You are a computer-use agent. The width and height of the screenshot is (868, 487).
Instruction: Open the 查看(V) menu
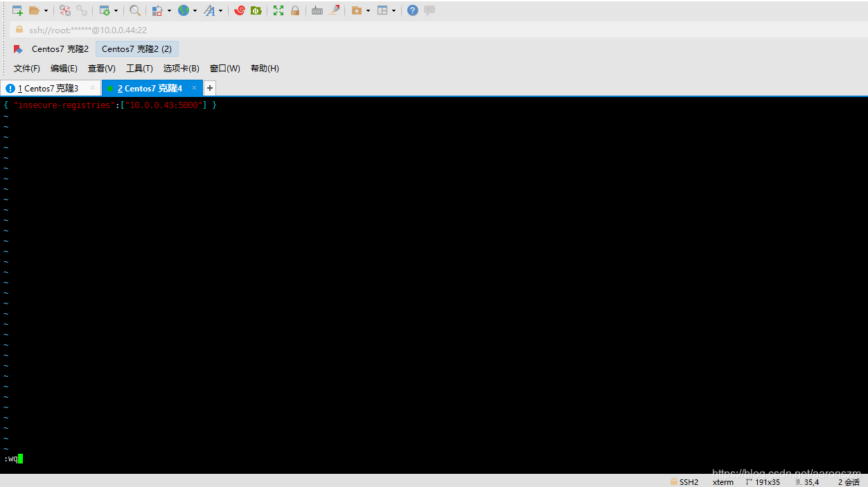coord(102,69)
